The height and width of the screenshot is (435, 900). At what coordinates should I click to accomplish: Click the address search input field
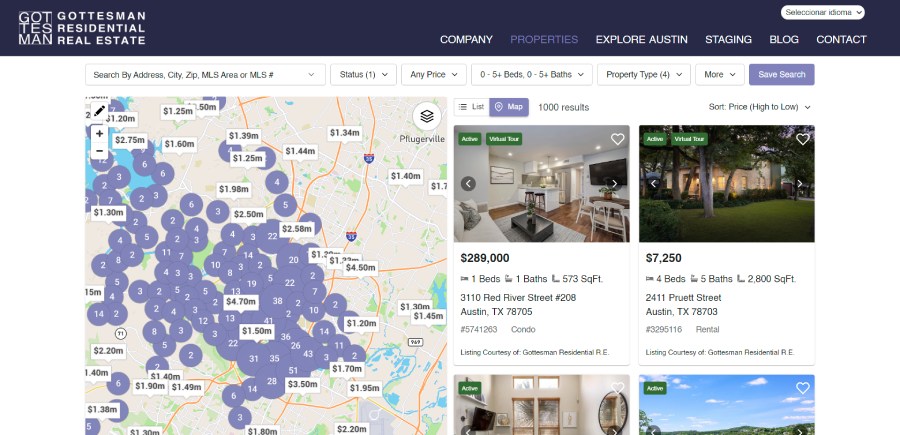205,75
